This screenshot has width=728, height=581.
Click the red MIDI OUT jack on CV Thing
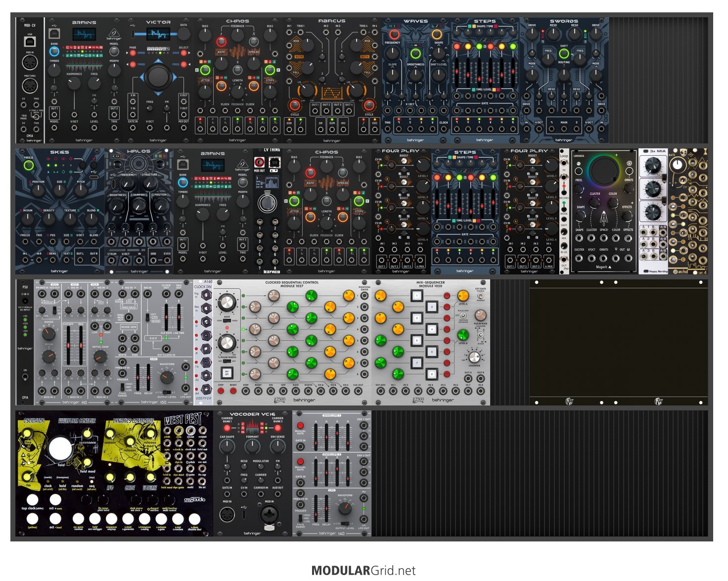(x=259, y=161)
